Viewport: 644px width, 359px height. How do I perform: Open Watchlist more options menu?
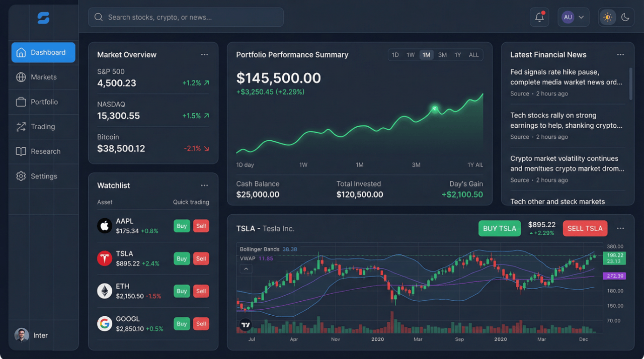[x=204, y=186]
